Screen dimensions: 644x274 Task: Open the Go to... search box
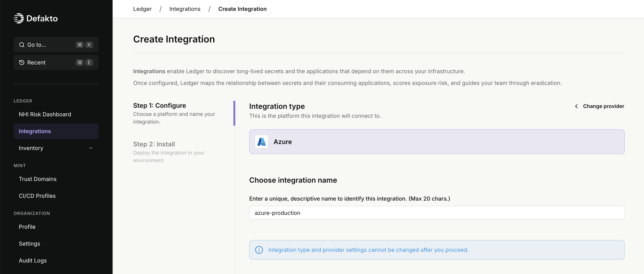(x=56, y=45)
